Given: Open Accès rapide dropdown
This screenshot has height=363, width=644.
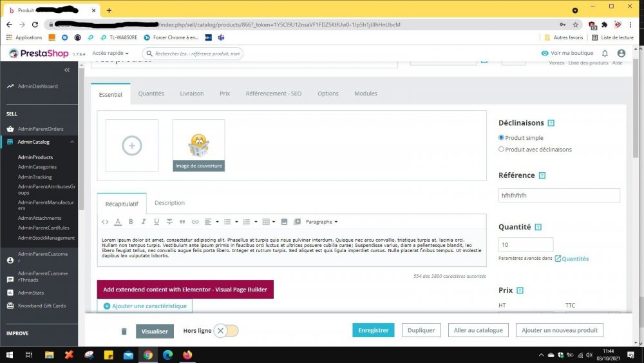Looking at the screenshot, I should pos(111,53).
